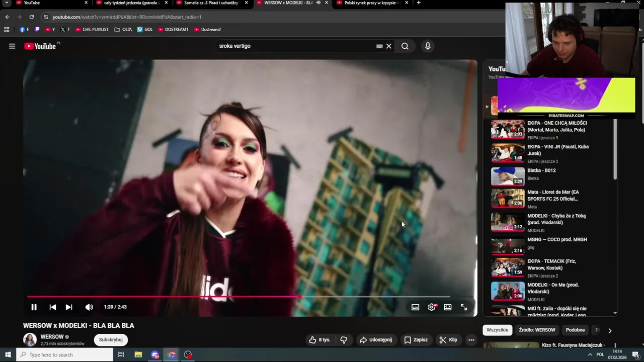Screen dimensions: 644x362
Task: Clear the search query with X
Action: (x=388, y=46)
